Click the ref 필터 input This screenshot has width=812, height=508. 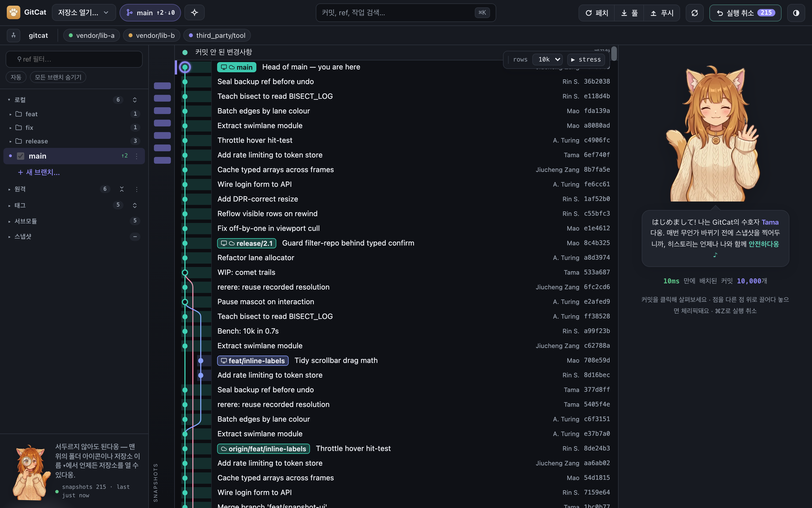click(74, 59)
